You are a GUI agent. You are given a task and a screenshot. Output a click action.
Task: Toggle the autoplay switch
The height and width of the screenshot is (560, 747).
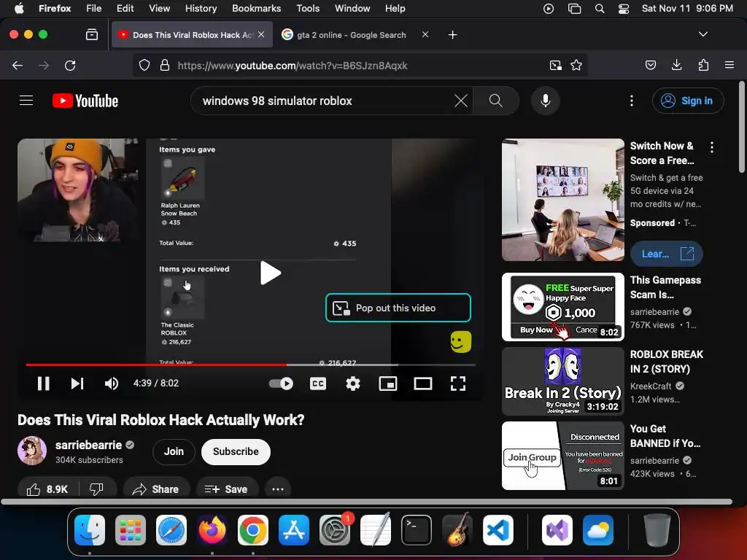tap(281, 384)
